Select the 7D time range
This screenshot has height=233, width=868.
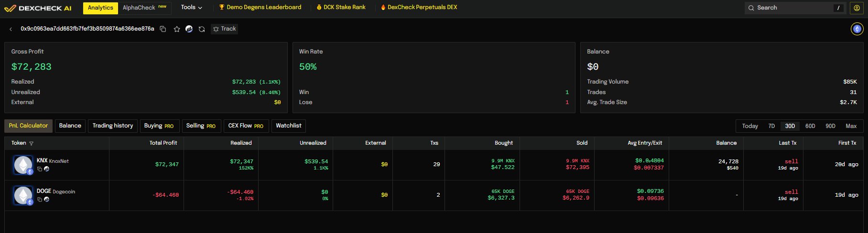[x=771, y=126]
